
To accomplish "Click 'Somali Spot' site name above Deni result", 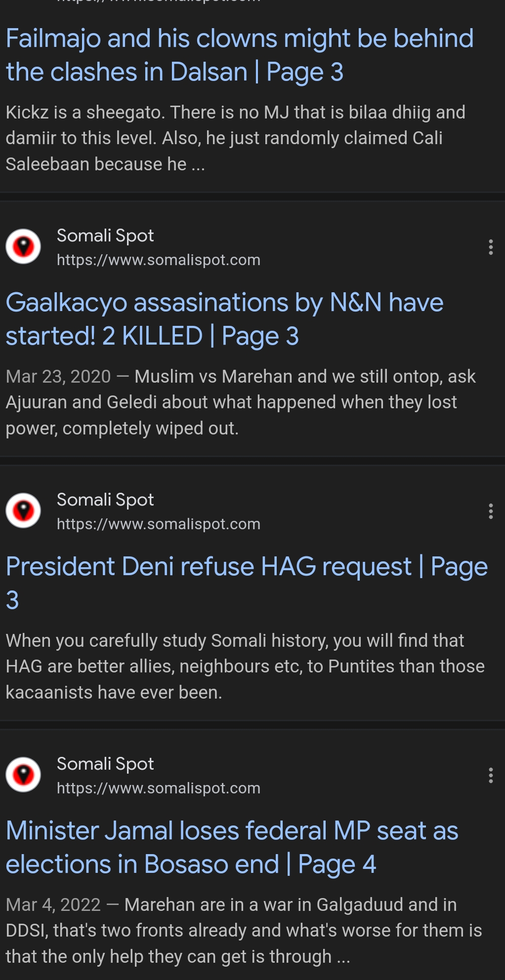I will (105, 500).
